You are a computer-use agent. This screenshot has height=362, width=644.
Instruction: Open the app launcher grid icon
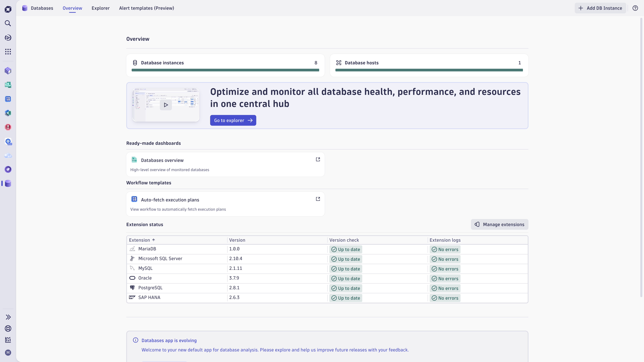coord(8,52)
